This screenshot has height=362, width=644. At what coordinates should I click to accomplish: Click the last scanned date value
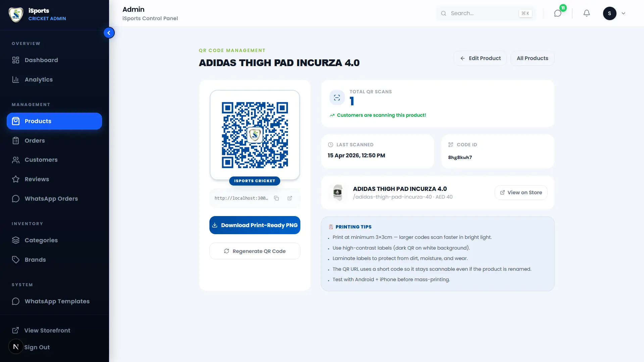point(356,155)
